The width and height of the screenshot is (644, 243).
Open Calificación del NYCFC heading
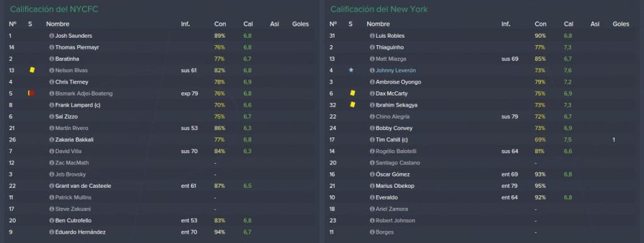(54, 9)
